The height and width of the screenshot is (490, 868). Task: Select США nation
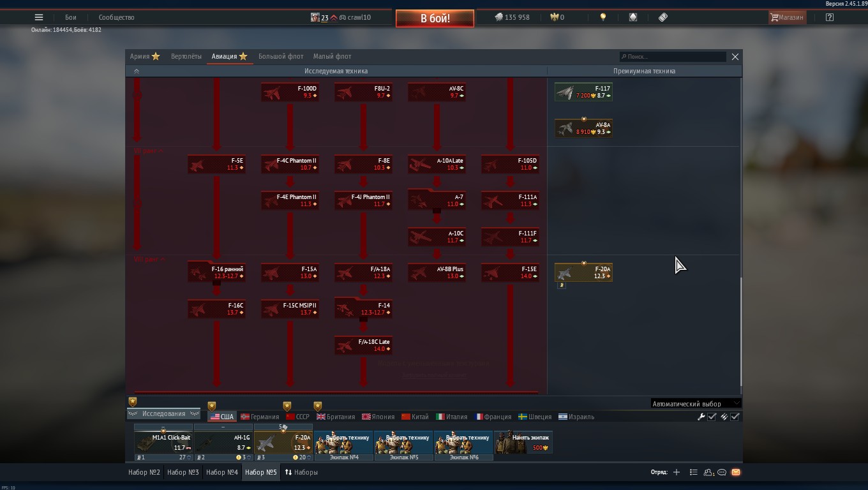(x=222, y=417)
